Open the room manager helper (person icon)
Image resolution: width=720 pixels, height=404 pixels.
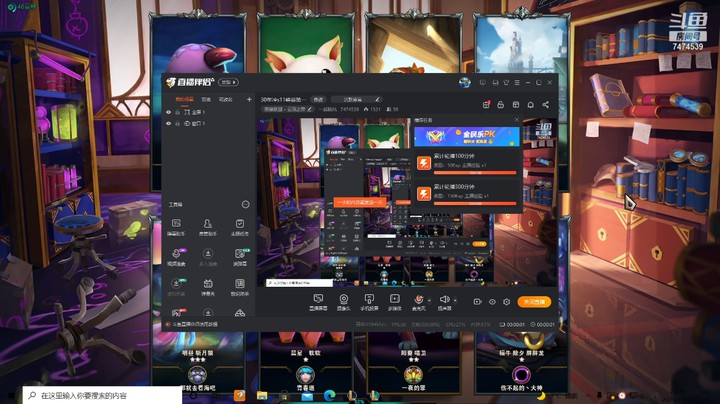click(x=208, y=227)
